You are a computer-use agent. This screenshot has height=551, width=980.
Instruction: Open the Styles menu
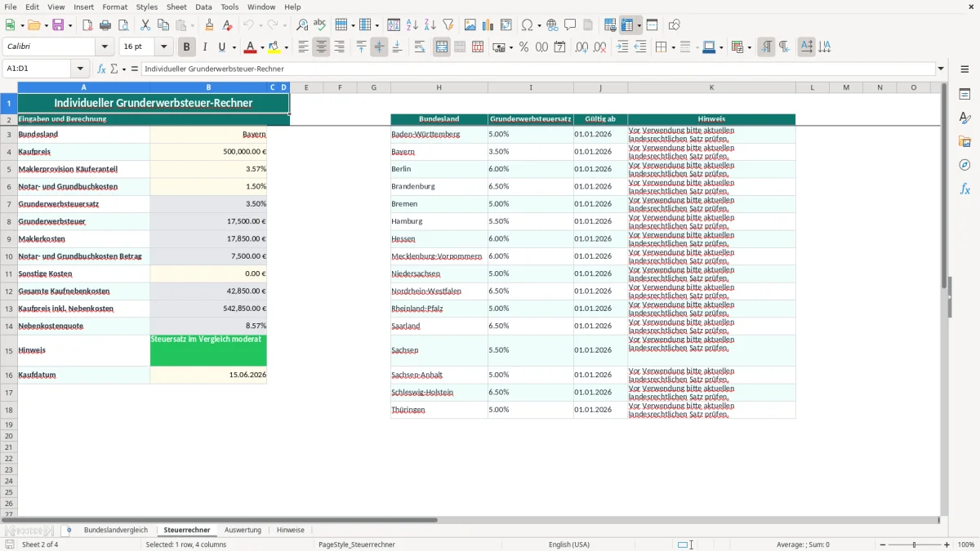147,7
